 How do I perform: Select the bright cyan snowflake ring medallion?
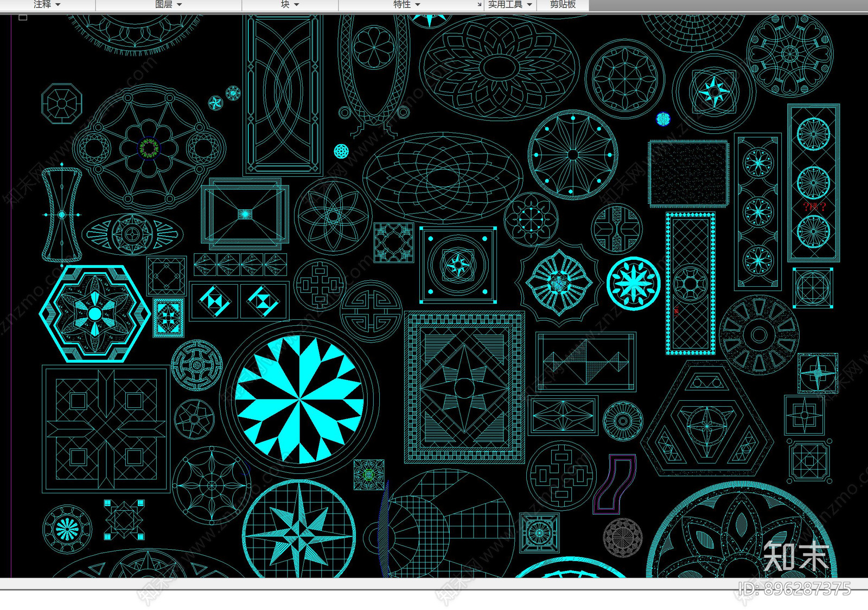633,284
